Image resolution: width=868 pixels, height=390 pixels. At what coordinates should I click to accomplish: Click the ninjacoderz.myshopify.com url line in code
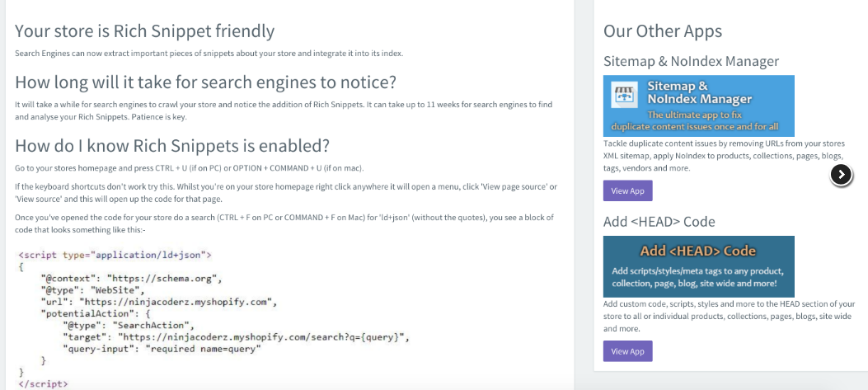click(x=158, y=302)
